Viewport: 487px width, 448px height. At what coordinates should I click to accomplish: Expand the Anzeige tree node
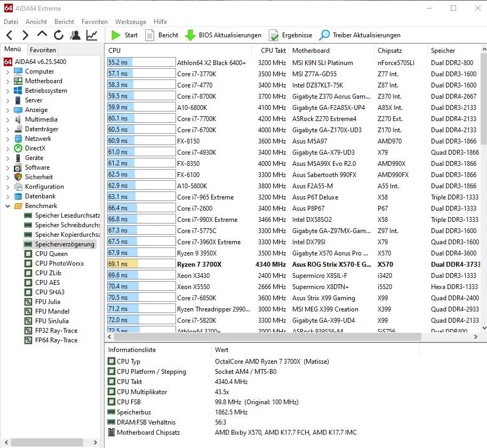[x=8, y=110]
